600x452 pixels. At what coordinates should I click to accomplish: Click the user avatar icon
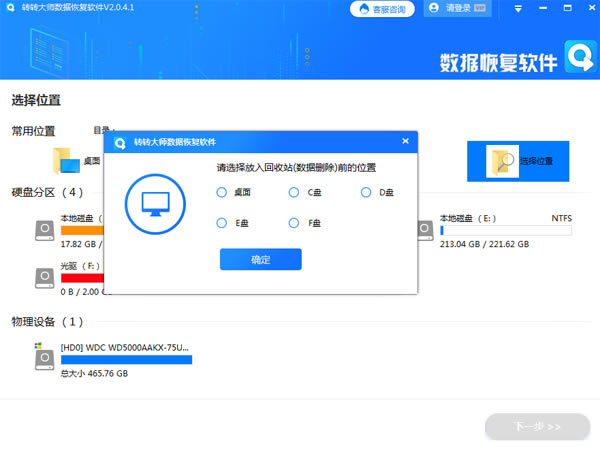click(434, 8)
